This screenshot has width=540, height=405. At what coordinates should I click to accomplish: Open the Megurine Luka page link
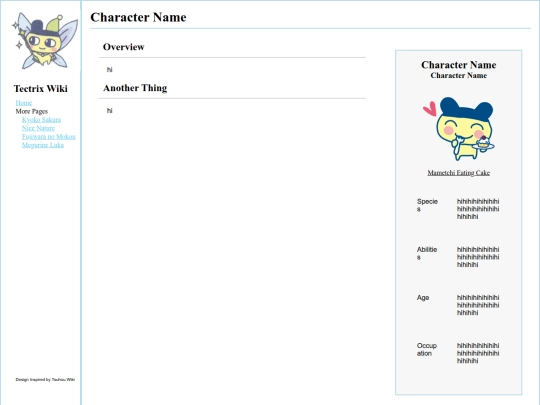point(43,145)
